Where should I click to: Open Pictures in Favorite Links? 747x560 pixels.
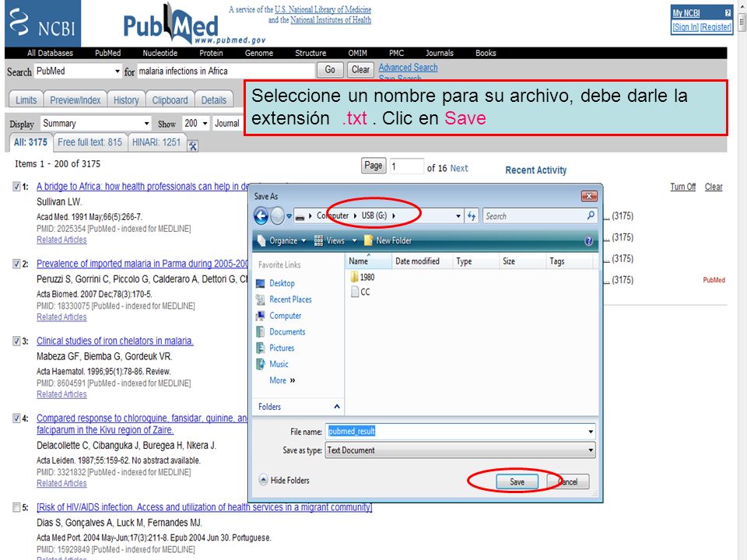click(x=282, y=348)
